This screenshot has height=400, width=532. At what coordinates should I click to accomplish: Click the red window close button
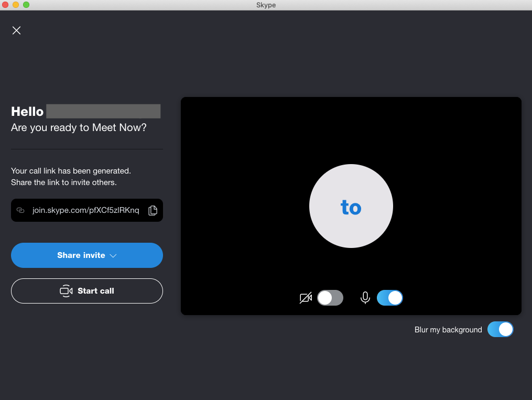(5, 5)
